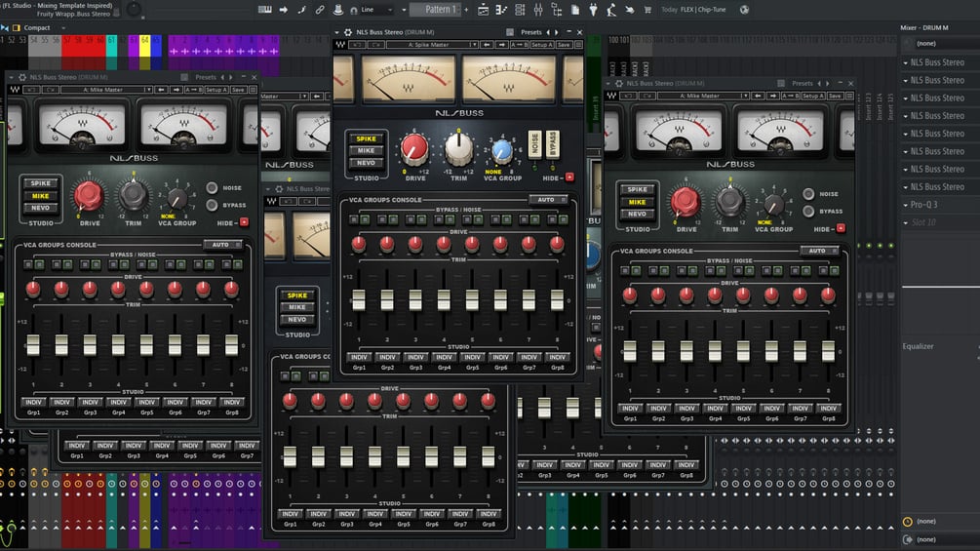Open 'A: Mike Master' preset dropdown in right window
Image resolution: width=980 pixels, height=551 pixels.
703,96
